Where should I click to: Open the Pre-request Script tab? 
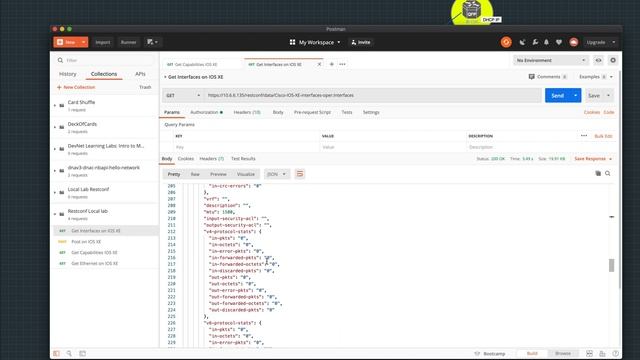(x=312, y=112)
